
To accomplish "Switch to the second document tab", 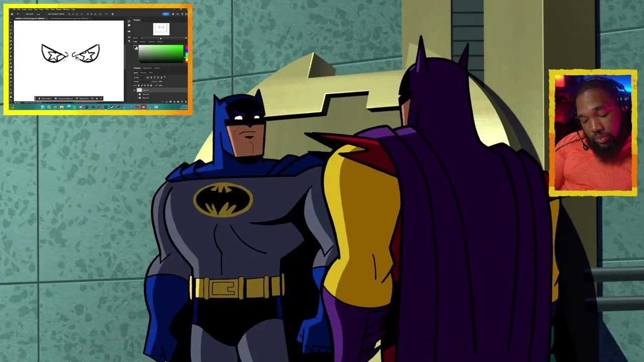I will [69, 19].
